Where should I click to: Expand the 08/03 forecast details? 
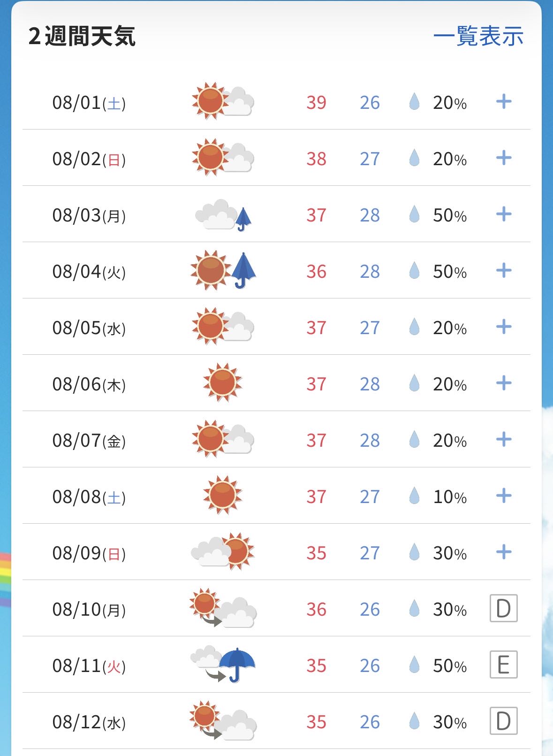point(504,214)
